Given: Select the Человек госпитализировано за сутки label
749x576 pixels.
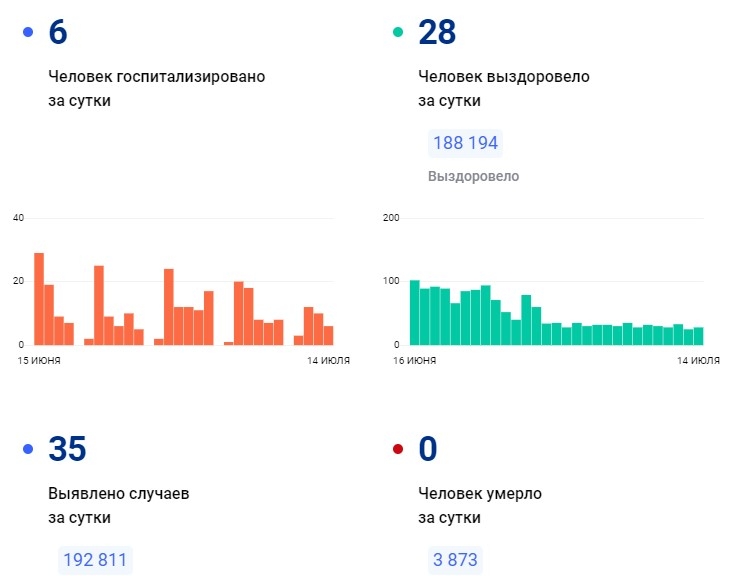Looking at the screenshot, I should coord(156,88).
